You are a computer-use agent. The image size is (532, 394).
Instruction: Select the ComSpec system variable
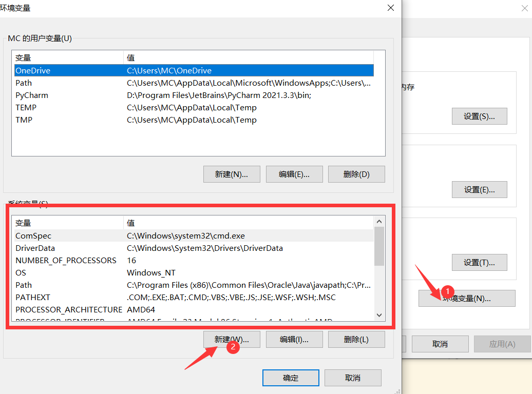[x=194, y=235]
